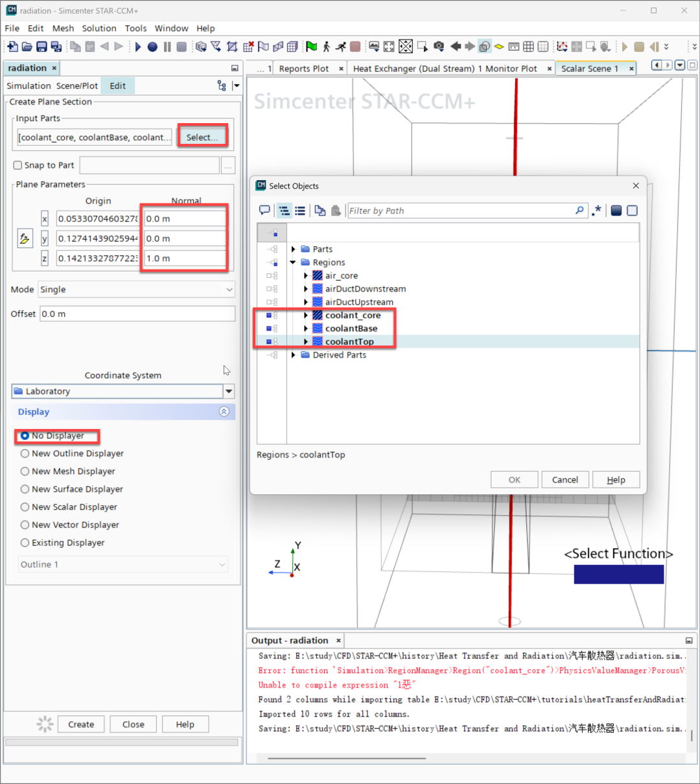Click the Save All toolbar icon

click(56, 47)
